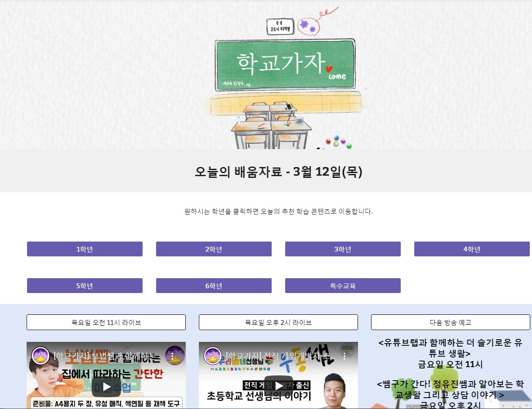The height and width of the screenshot is (409, 532).
Task: Play the 보법쌤 art class video
Action: pos(106,386)
